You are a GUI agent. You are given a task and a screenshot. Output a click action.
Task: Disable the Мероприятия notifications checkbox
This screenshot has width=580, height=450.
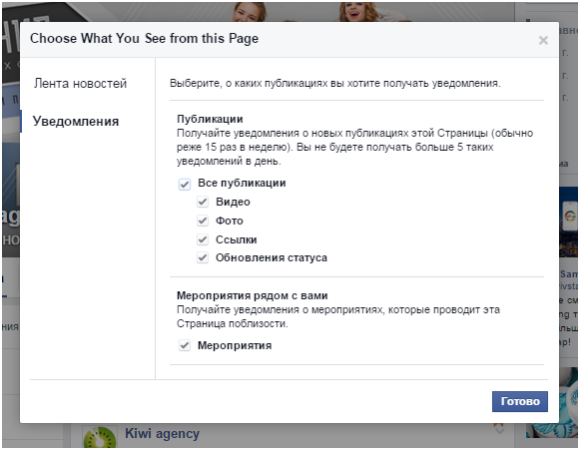click(x=185, y=346)
